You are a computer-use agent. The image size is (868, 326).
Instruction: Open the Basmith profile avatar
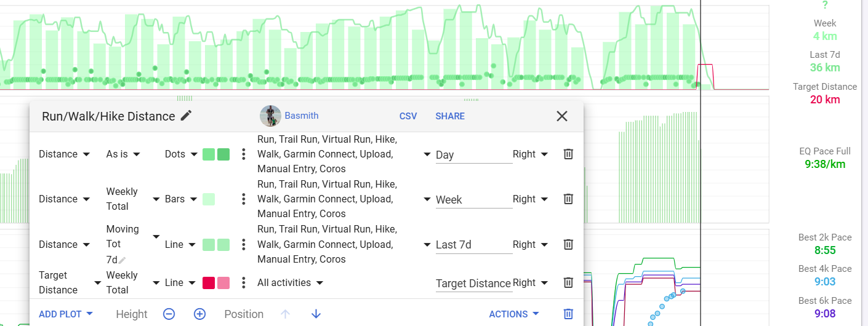[270, 116]
